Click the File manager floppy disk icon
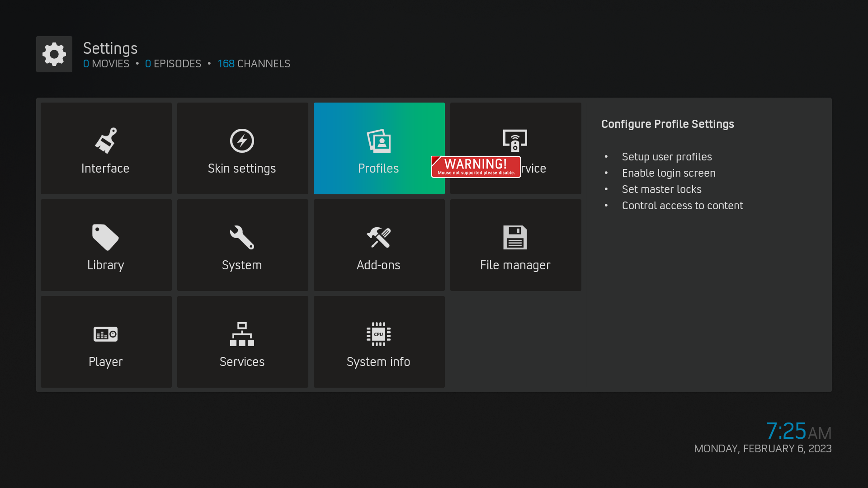This screenshot has width=868, height=488. click(515, 237)
